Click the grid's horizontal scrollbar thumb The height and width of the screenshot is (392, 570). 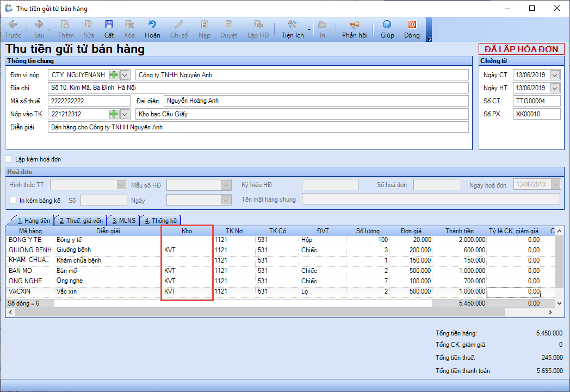tap(261, 313)
